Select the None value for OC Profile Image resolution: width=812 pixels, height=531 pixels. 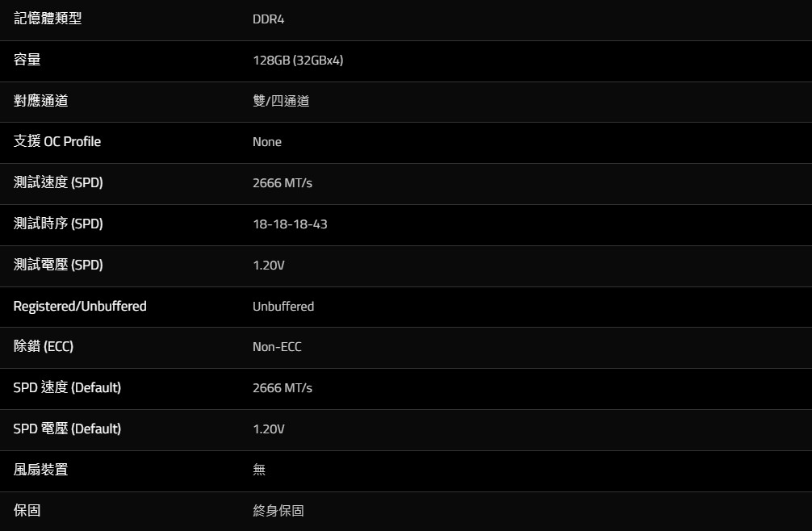click(x=267, y=142)
